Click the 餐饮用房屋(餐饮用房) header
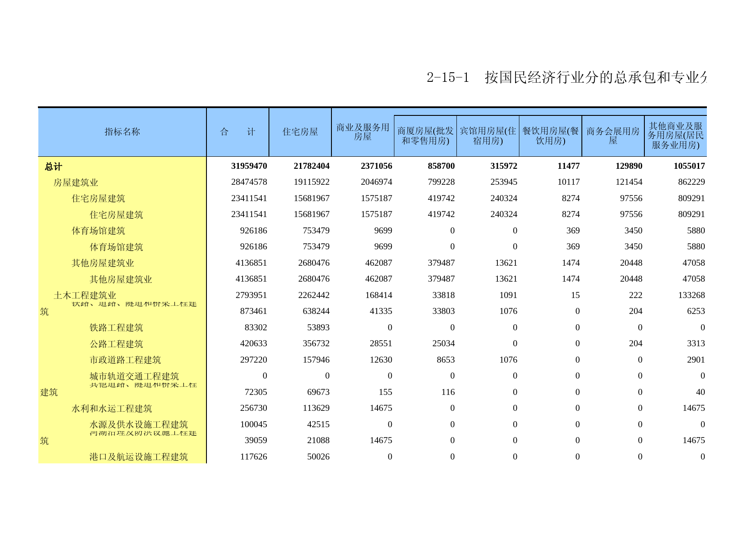Image resolution: width=756 pixels, height=534 pixels. [550, 136]
